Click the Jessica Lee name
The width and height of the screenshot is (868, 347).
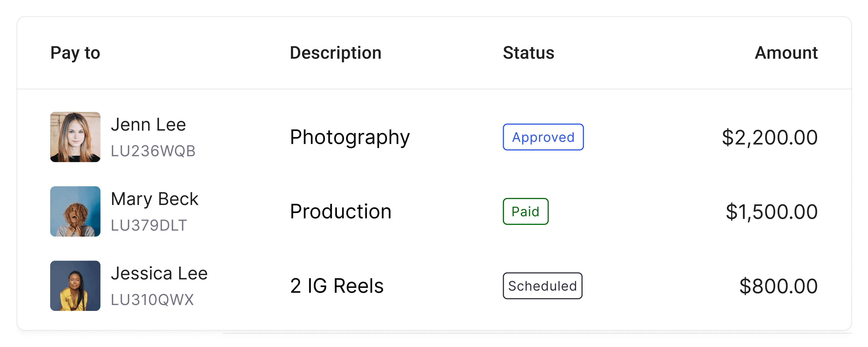coord(159,273)
